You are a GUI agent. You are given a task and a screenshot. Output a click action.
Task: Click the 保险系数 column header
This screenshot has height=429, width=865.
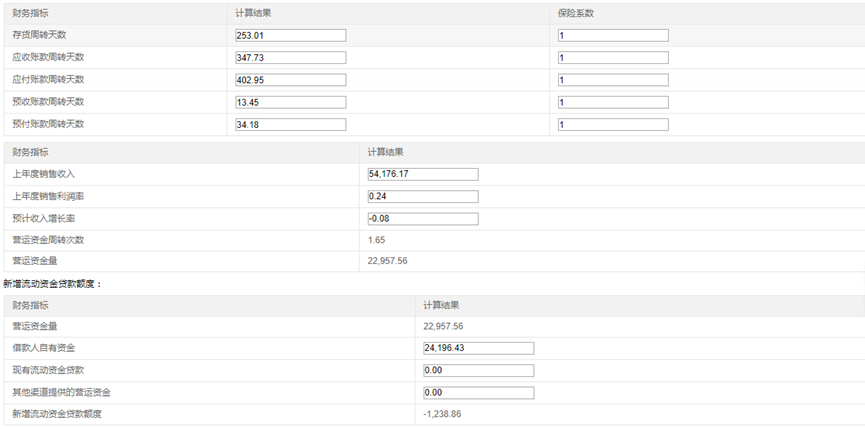pyautogui.click(x=576, y=13)
